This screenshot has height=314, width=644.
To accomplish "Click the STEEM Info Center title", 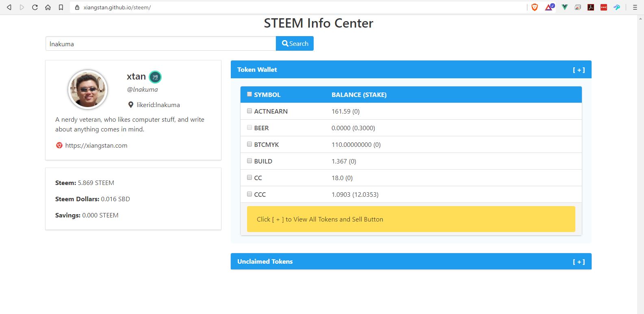I will point(319,23).
